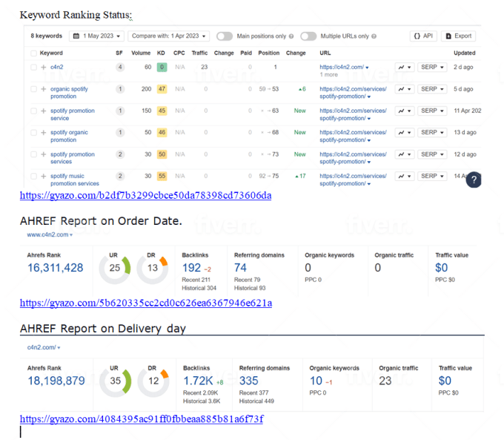Open gyazo link ending 81a6f73f
504x440 pixels.
pyautogui.click(x=142, y=418)
